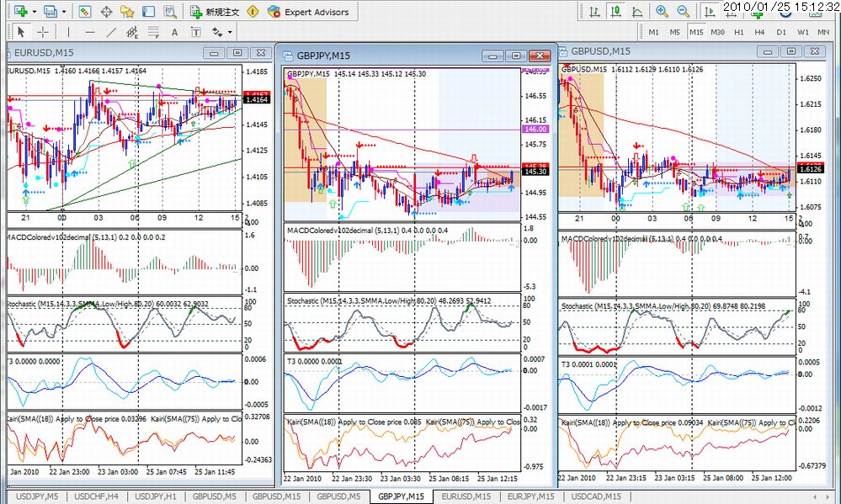841x504 pixels.
Task: Switch to USDJPY,M5 chart tab
Action: click(36, 496)
